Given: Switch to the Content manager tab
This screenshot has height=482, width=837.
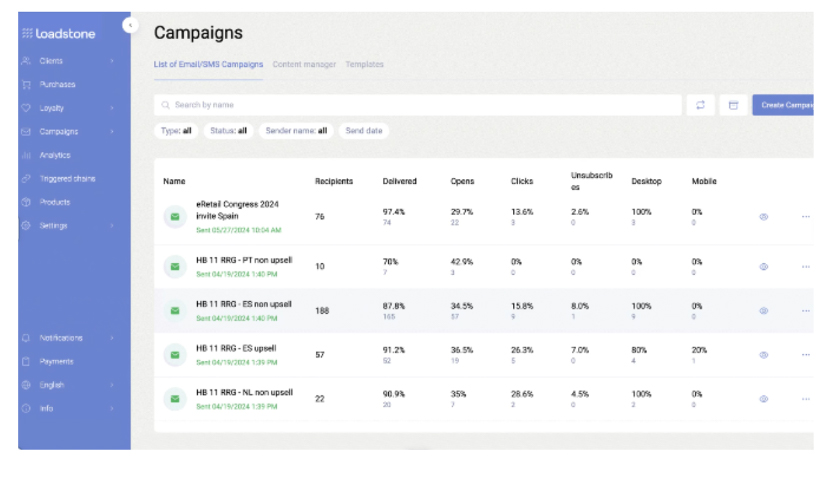Looking at the screenshot, I should point(304,65).
